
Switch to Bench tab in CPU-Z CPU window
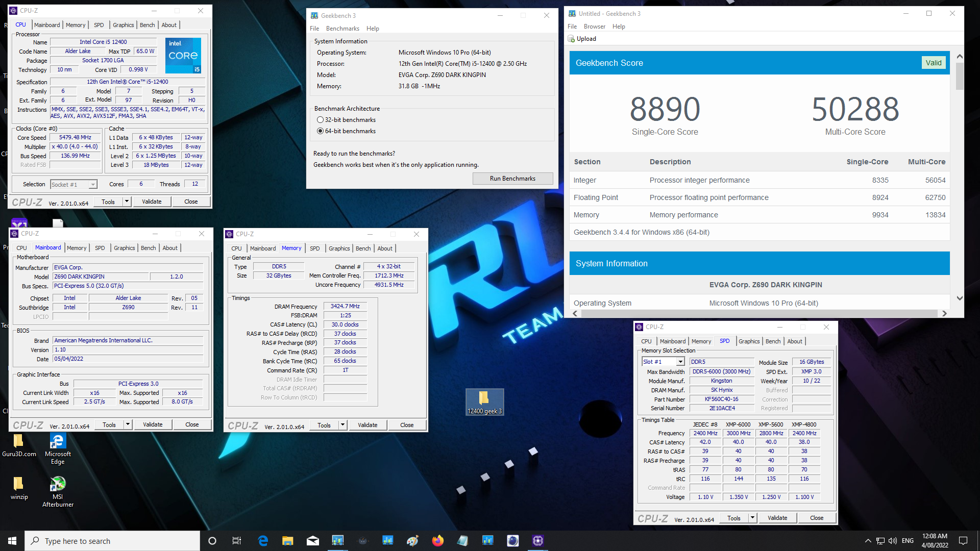[147, 25]
